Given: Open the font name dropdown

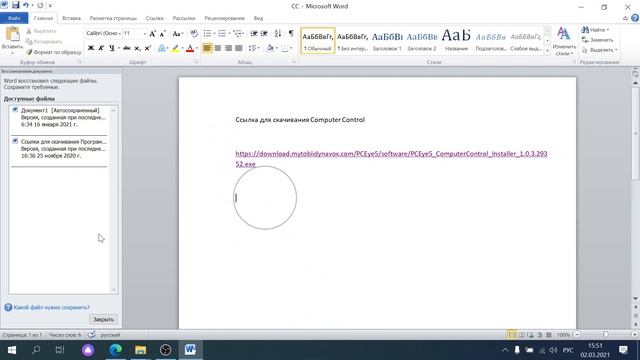Looking at the screenshot, I should click(120, 33).
